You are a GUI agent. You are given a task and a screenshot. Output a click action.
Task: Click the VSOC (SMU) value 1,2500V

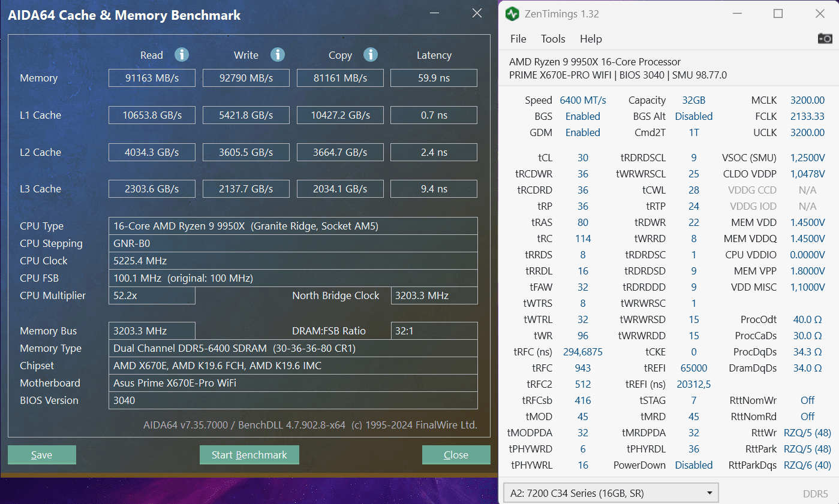pos(807,158)
